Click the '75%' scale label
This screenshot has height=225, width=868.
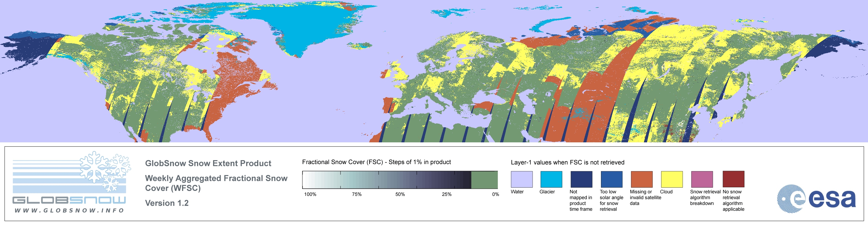(357, 194)
